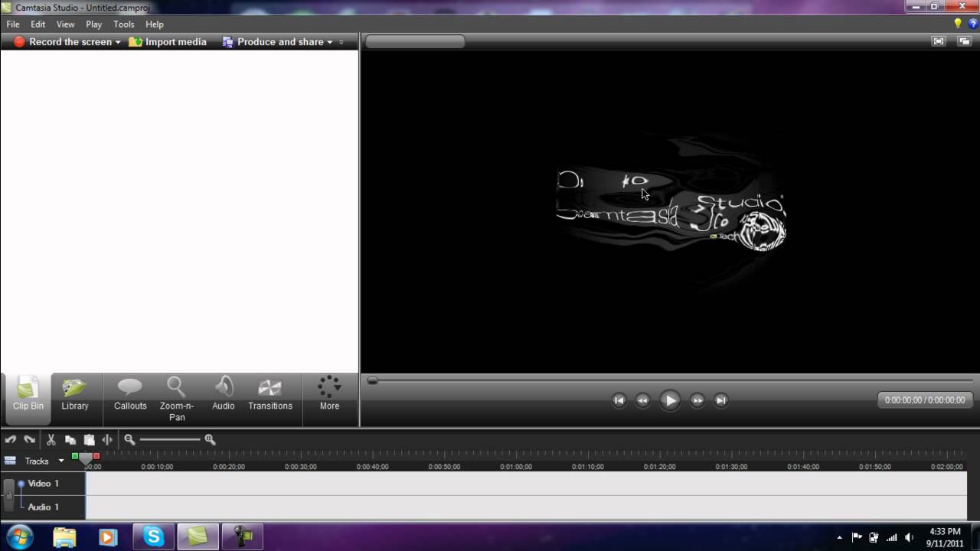Click the timeline zoom in magnifier
The width and height of the screenshot is (980, 551).
click(210, 439)
